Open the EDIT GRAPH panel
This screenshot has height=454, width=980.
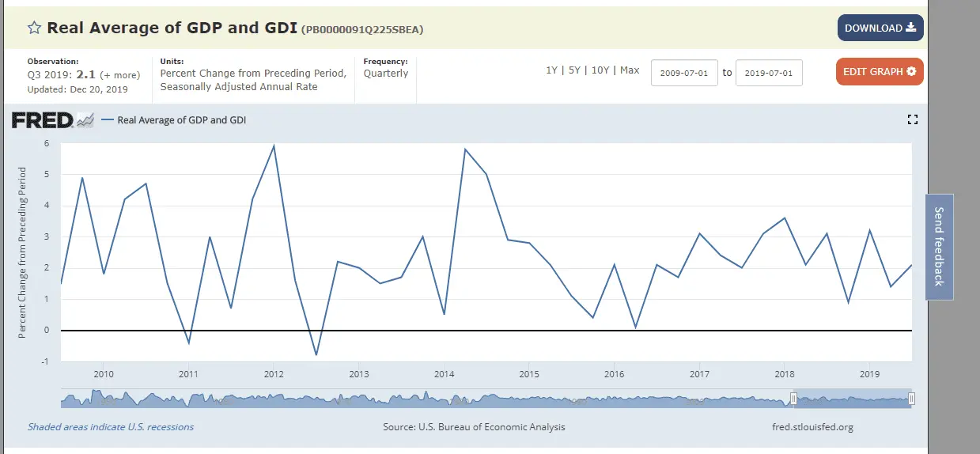point(879,72)
